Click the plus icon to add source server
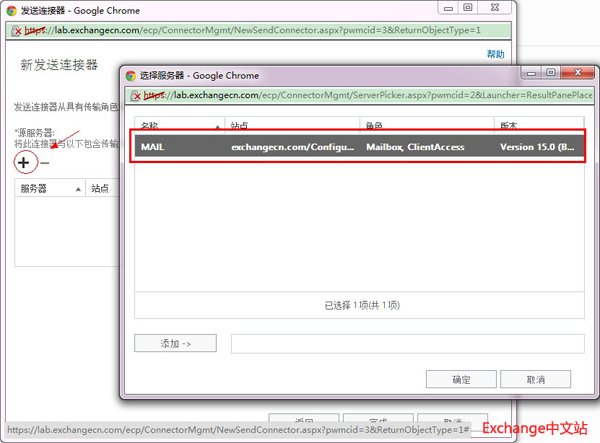 pyautogui.click(x=24, y=163)
